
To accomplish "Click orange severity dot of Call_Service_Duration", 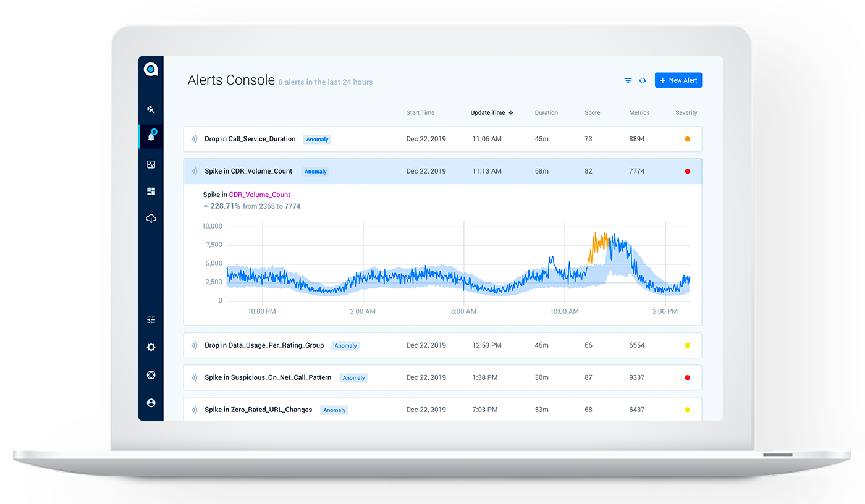I will 688,139.
